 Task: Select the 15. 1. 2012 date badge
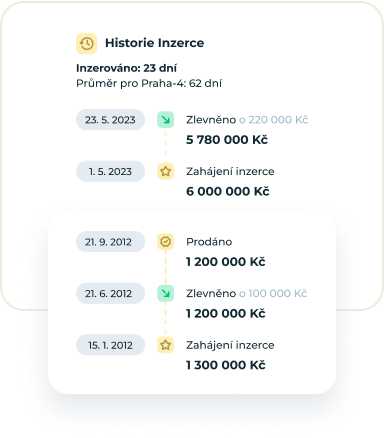110,345
